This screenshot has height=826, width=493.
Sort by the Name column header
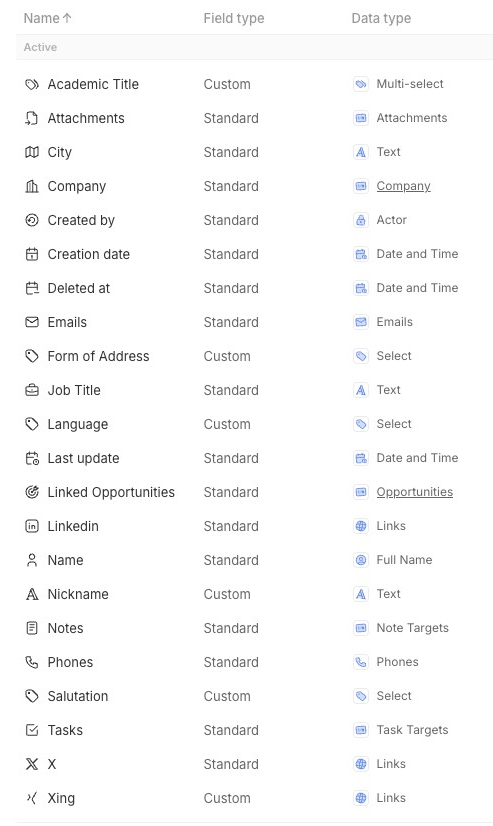point(47,18)
